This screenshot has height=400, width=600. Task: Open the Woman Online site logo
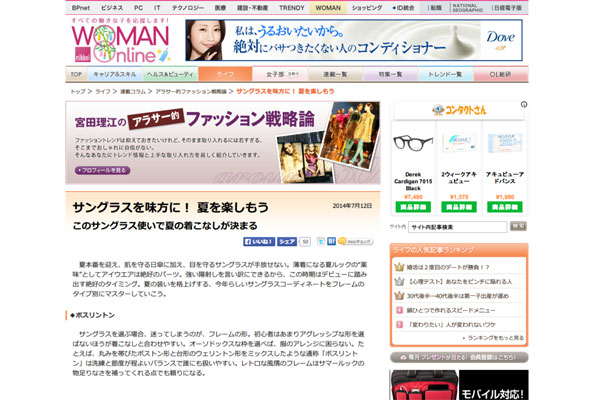[121, 41]
